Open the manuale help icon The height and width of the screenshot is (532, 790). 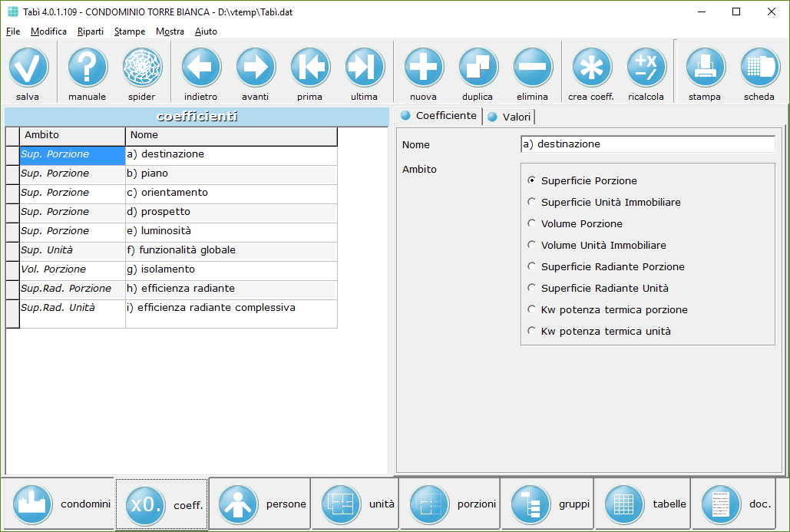88,68
